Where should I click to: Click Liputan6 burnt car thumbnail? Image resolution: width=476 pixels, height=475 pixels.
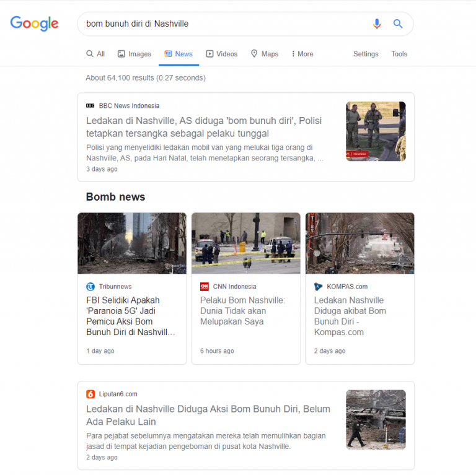376,419
